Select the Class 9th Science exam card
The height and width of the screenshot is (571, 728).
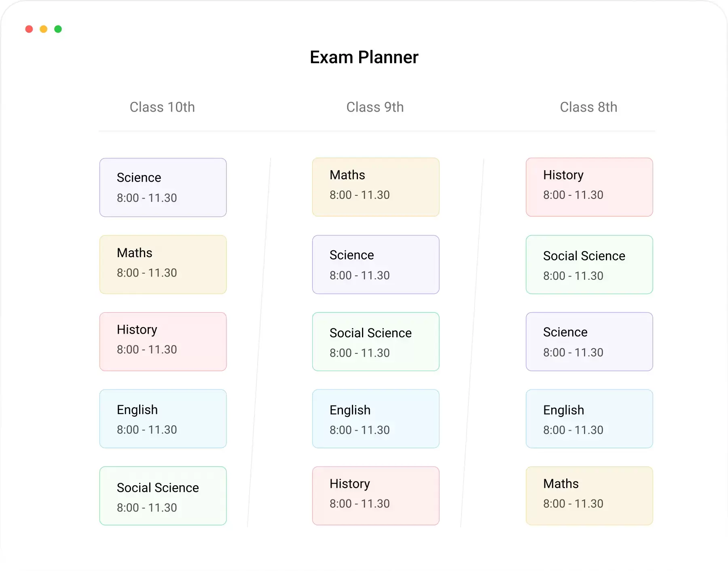pyautogui.click(x=376, y=264)
